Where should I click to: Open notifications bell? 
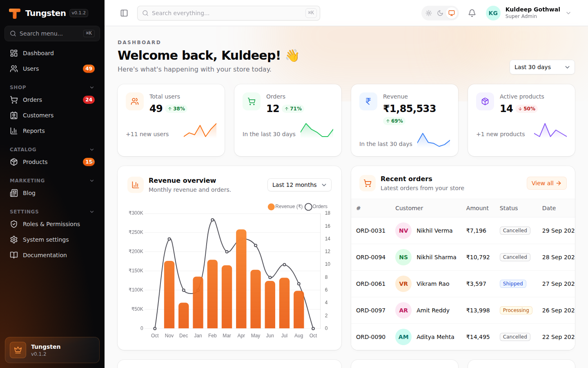coord(472,13)
